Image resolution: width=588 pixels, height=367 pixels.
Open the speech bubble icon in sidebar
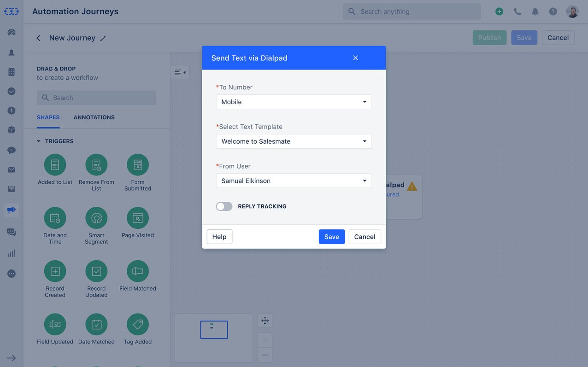pos(12,150)
